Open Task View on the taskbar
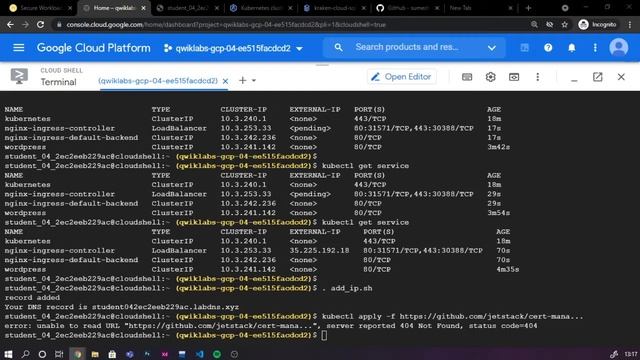The image size is (640, 360). click(x=59, y=354)
